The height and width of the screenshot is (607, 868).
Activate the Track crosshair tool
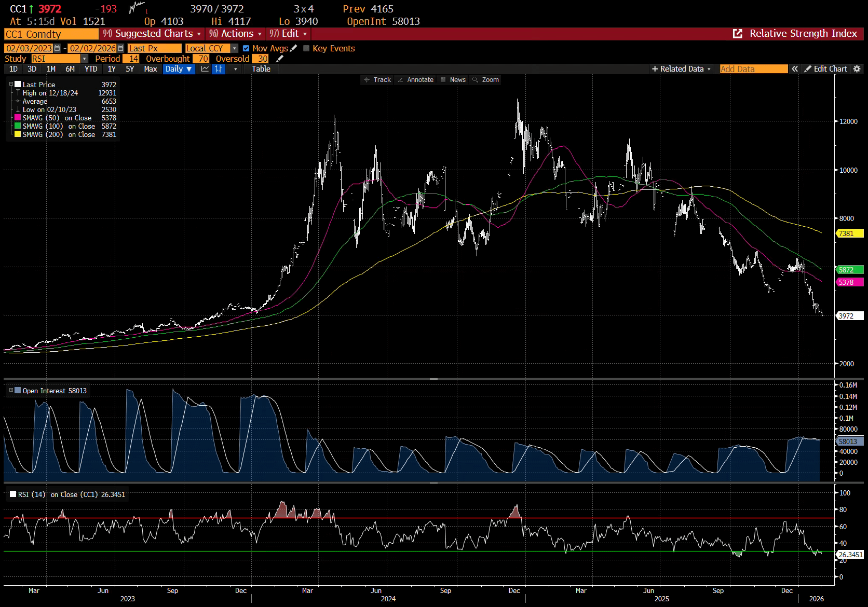(377, 80)
